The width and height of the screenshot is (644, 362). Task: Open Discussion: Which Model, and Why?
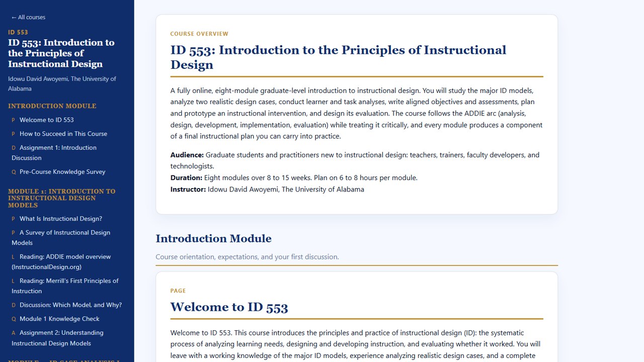[x=66, y=305]
